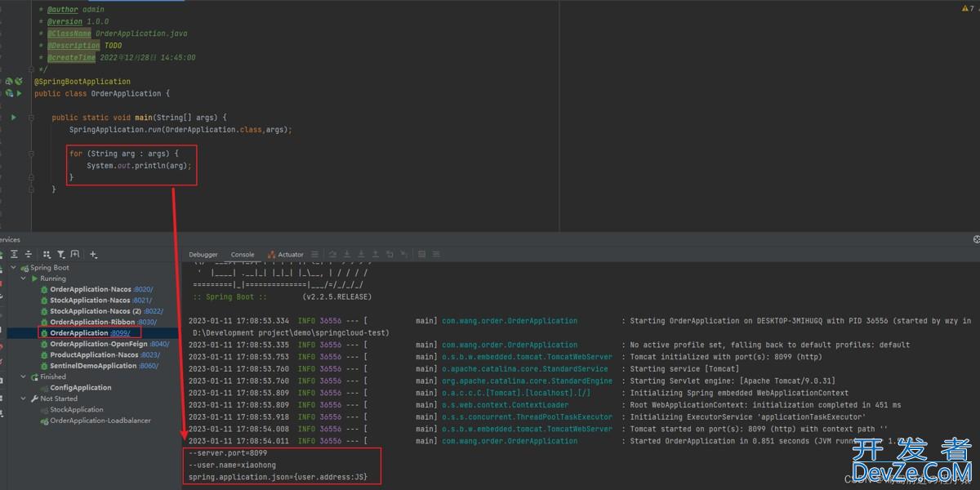This screenshot has height=490, width=980.
Task: Click the Group By icon in Services toolbar
Action: (47, 255)
